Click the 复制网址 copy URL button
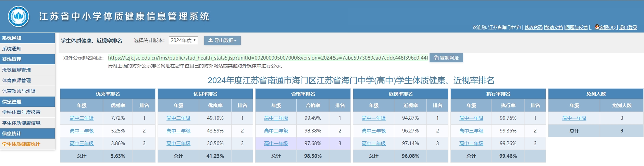Screen dimensions: 644x166 tap(446, 58)
